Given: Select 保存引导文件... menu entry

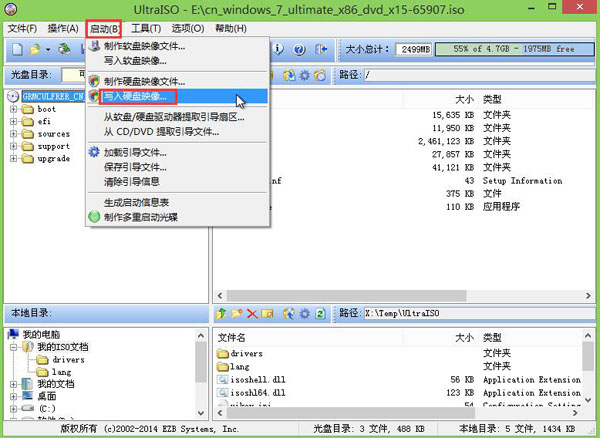Looking at the screenshot, I should (x=178, y=167).
